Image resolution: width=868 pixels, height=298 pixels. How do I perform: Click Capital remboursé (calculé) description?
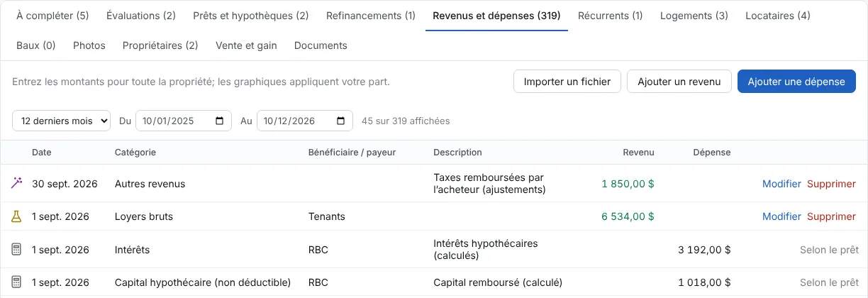pos(498,282)
